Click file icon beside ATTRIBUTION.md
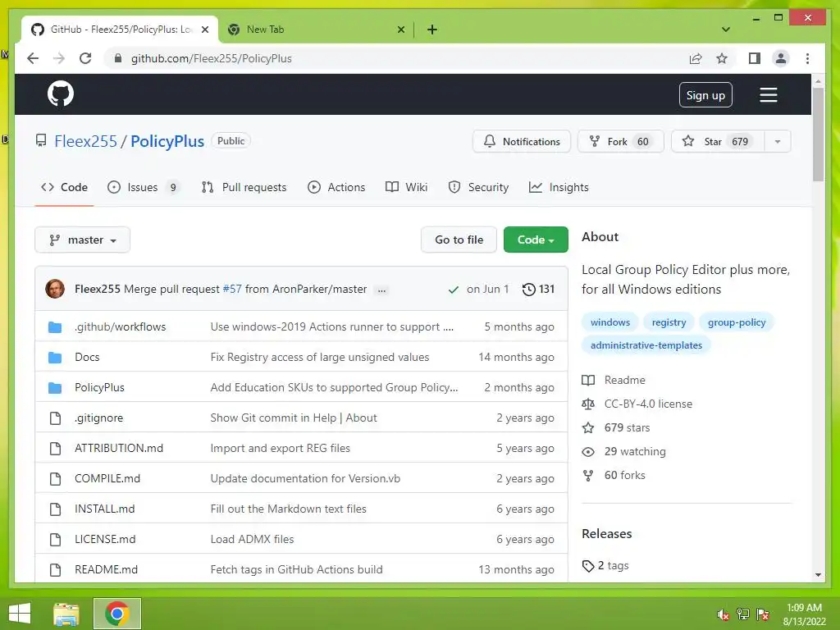Screen dimensions: 840x630 point(55,449)
